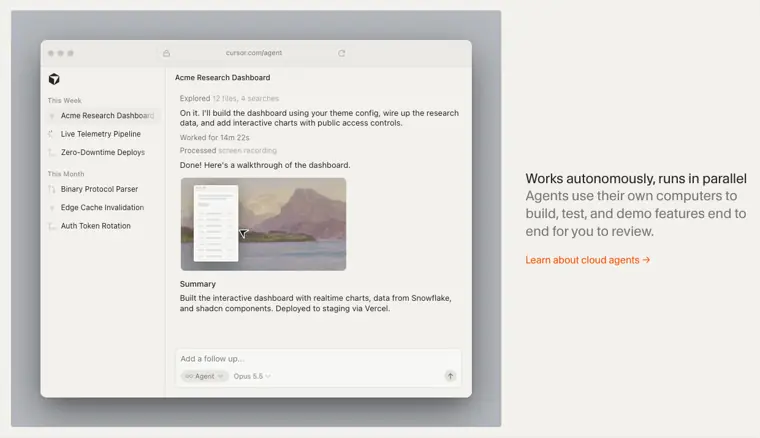This screenshot has width=760, height=438.
Task: Click the lock icon in the address bar
Action: click(x=166, y=53)
